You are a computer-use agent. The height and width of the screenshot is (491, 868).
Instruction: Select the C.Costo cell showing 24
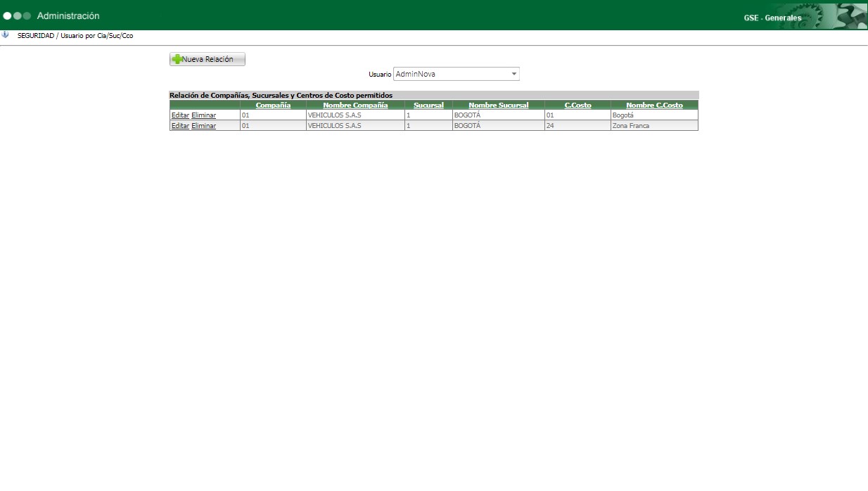(577, 126)
